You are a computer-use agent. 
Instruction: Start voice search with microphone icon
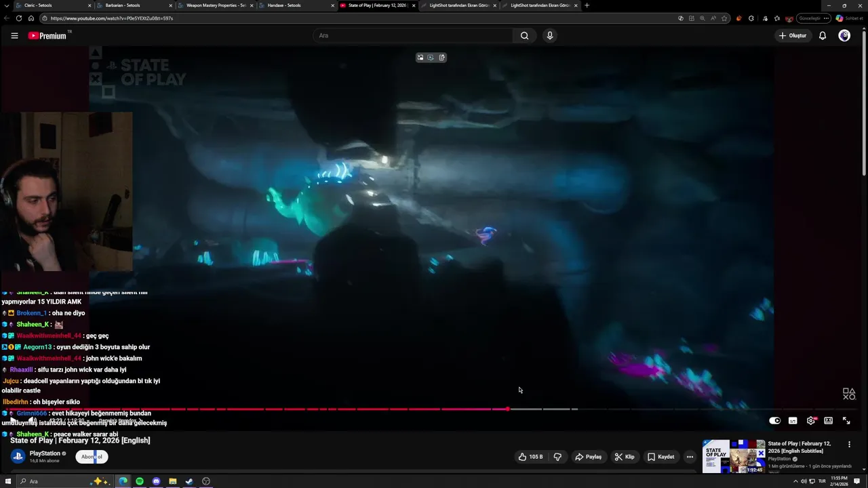click(550, 36)
